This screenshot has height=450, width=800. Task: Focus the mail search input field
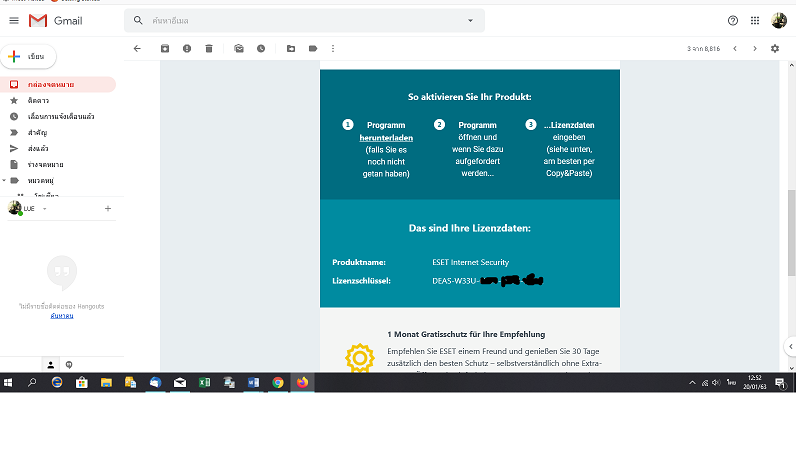pos(306,20)
